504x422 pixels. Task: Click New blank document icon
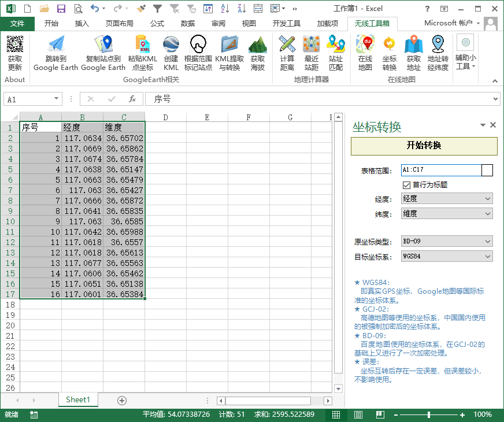coord(28,9)
